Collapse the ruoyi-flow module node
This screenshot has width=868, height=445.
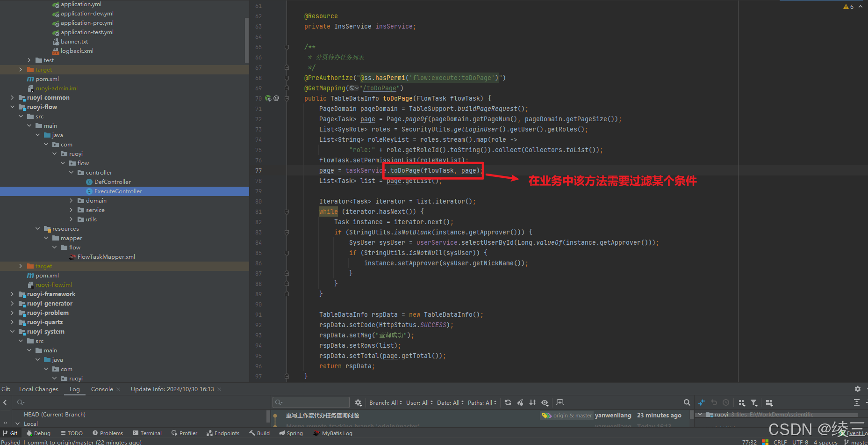tap(13, 107)
